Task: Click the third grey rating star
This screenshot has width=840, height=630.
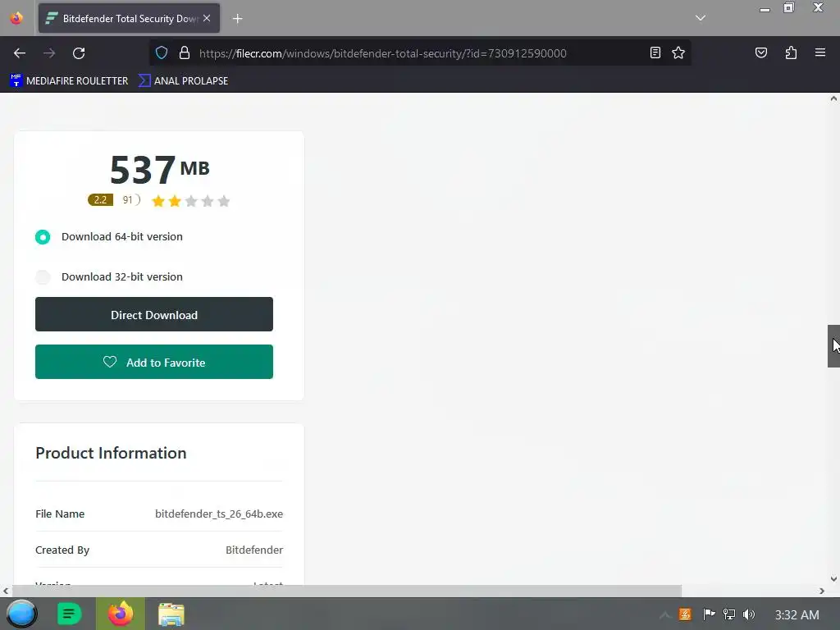Action: [191, 201]
